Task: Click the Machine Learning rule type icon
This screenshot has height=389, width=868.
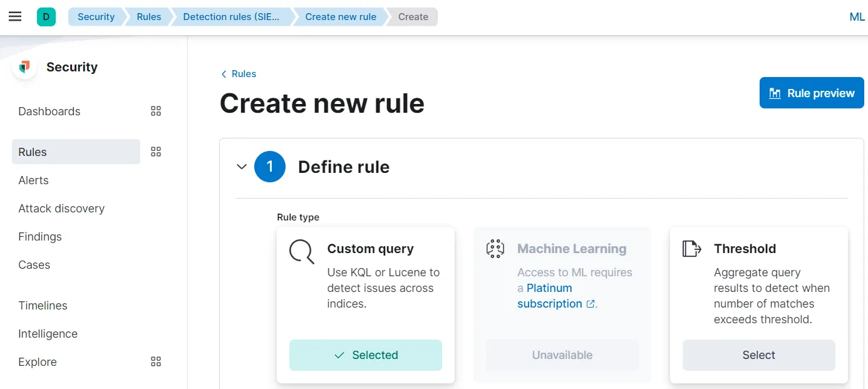Action: (495, 248)
